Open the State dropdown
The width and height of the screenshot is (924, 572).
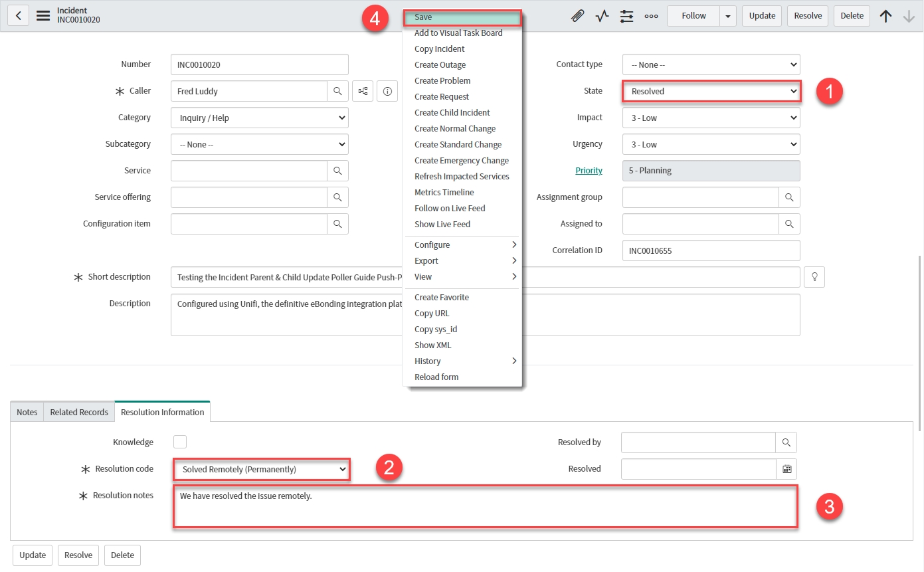coord(711,91)
